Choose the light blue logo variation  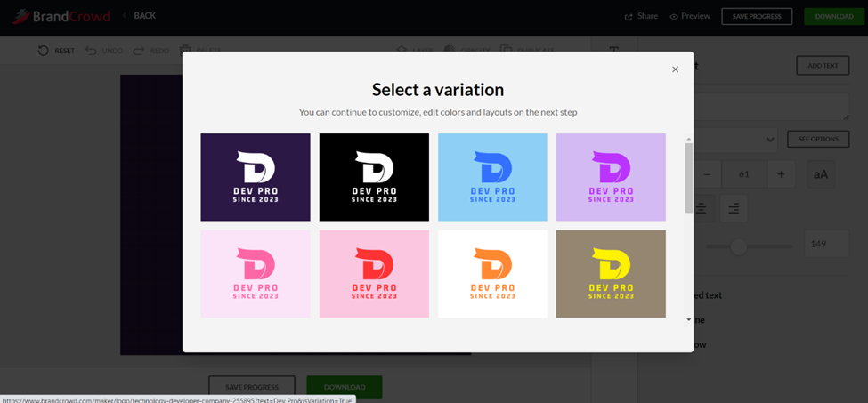click(x=492, y=177)
